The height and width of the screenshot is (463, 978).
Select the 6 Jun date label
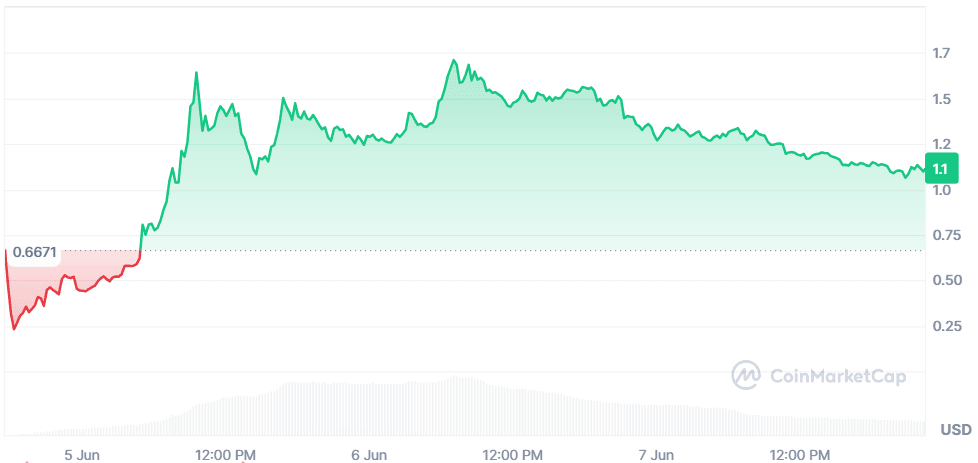369,455
